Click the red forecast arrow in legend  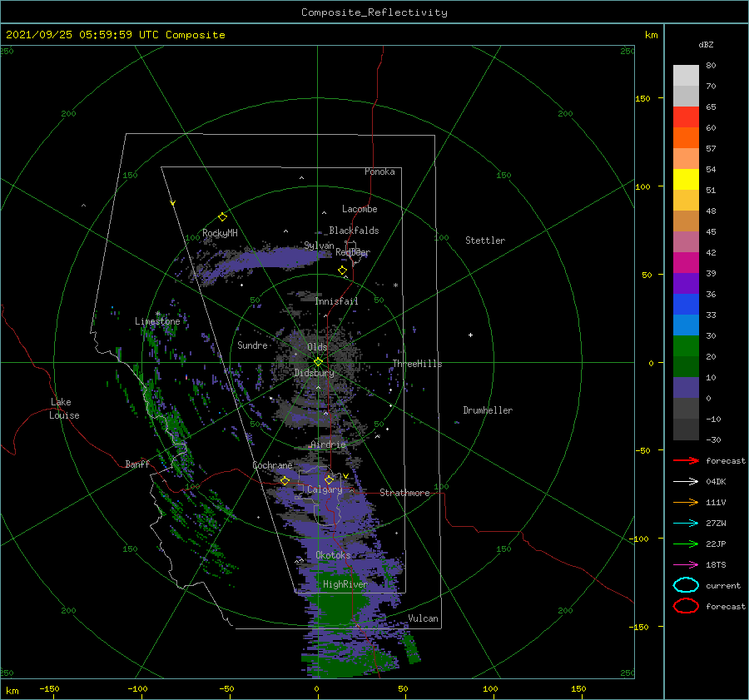tap(686, 460)
